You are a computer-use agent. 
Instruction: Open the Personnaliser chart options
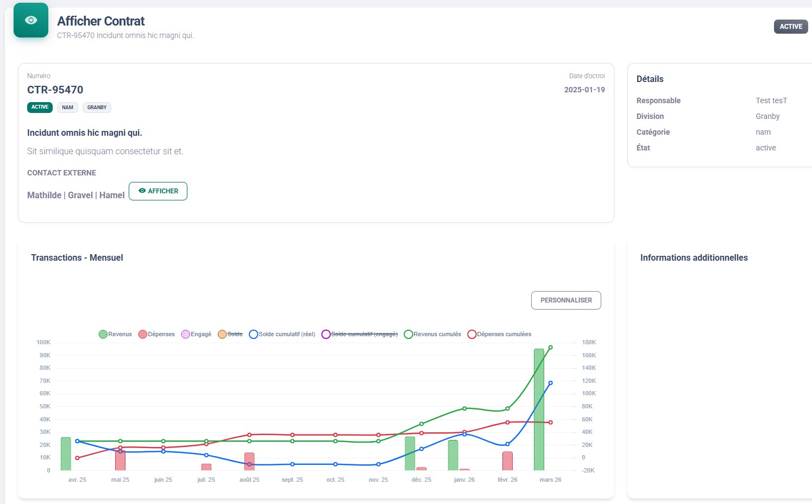pyautogui.click(x=566, y=300)
